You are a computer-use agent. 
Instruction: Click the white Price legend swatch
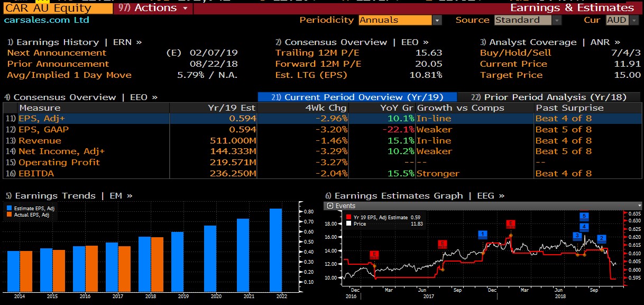(348, 224)
